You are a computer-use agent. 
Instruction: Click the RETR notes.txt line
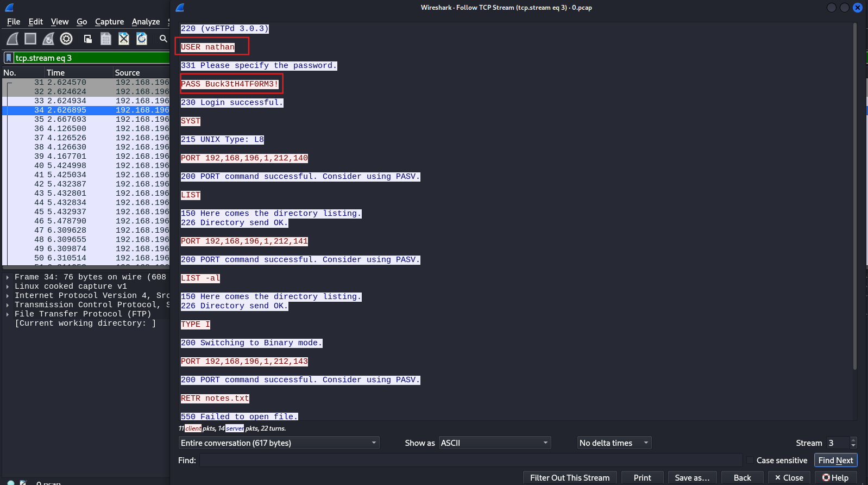(215, 399)
